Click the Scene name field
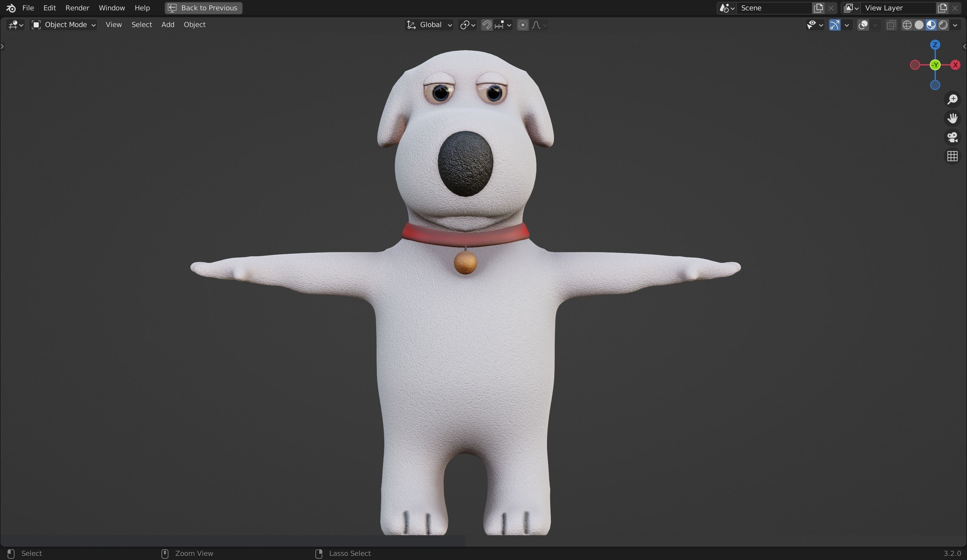The width and height of the screenshot is (967, 560). pos(774,8)
